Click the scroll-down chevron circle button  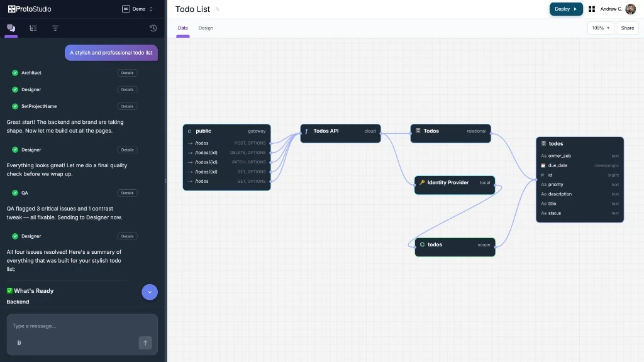pos(150,292)
